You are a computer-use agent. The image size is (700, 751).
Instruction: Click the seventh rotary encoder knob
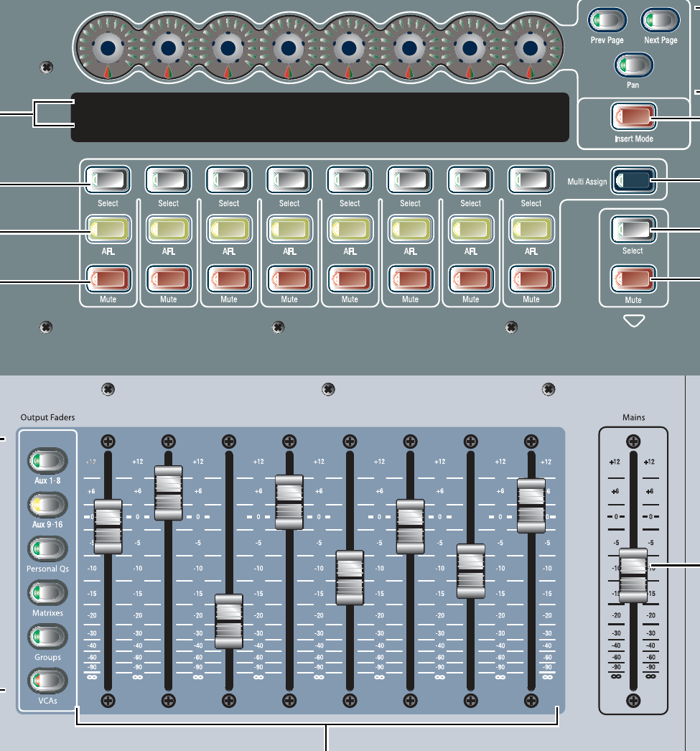(470, 48)
